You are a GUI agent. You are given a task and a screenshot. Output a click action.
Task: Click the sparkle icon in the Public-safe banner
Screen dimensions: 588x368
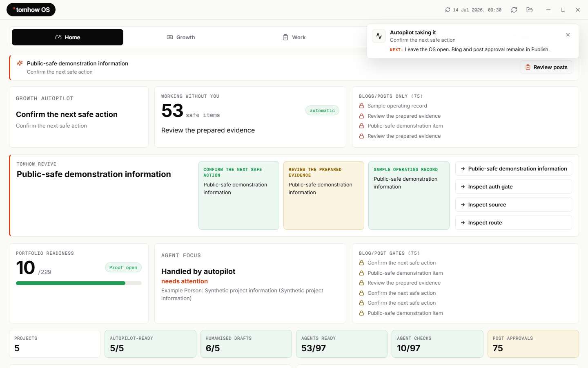pyautogui.click(x=20, y=63)
